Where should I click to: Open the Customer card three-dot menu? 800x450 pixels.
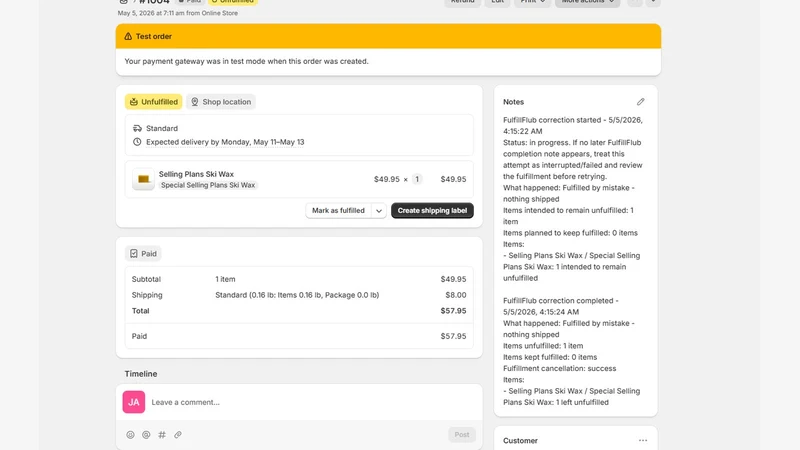643,440
